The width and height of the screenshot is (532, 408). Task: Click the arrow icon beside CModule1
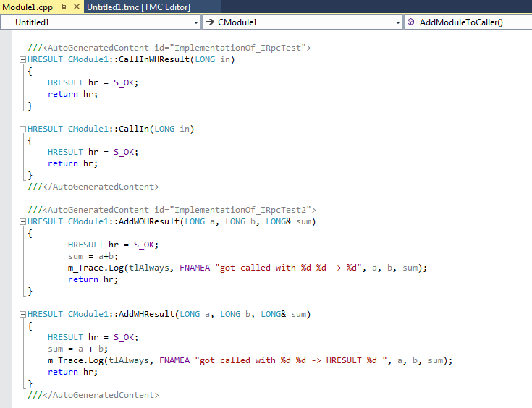point(210,22)
